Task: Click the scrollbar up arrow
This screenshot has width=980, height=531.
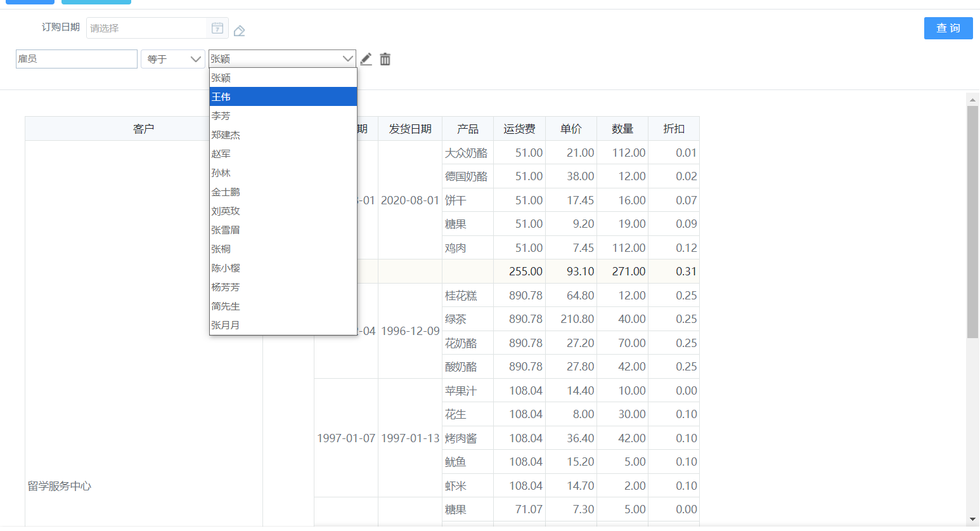Action: click(972, 100)
